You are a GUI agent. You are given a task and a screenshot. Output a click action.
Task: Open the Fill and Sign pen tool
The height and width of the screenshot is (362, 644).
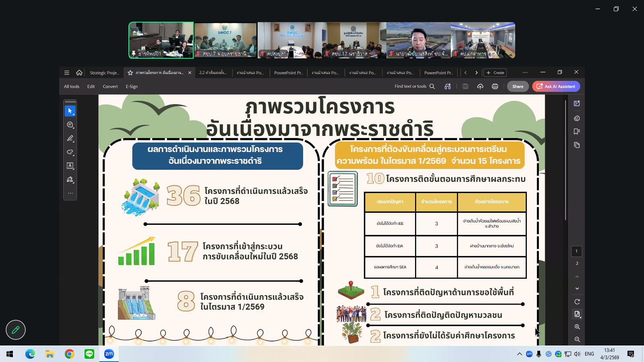(x=70, y=179)
